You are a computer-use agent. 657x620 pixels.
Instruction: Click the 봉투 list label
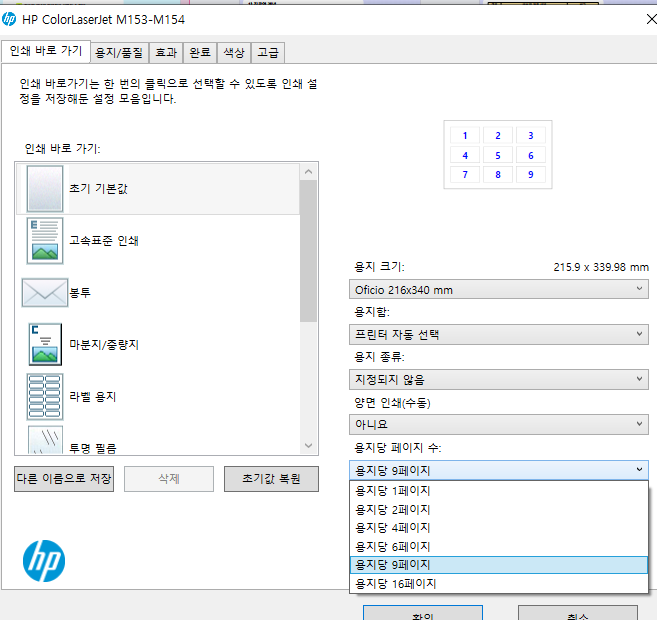tap(80, 292)
